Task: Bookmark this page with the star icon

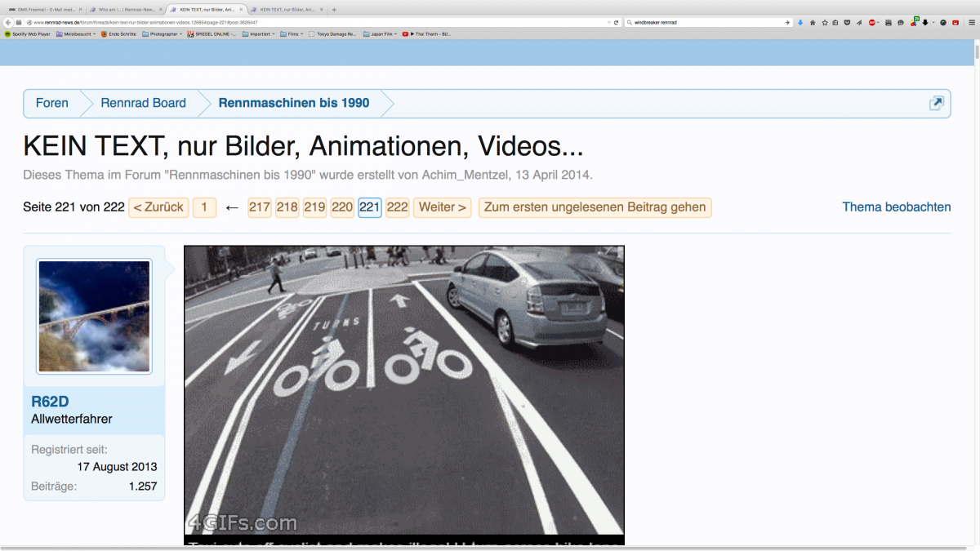Action: (x=824, y=22)
